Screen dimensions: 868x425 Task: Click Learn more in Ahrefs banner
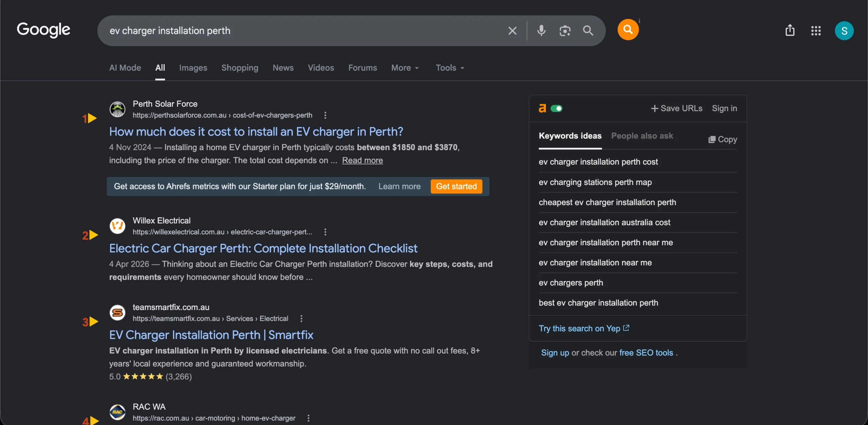point(399,186)
